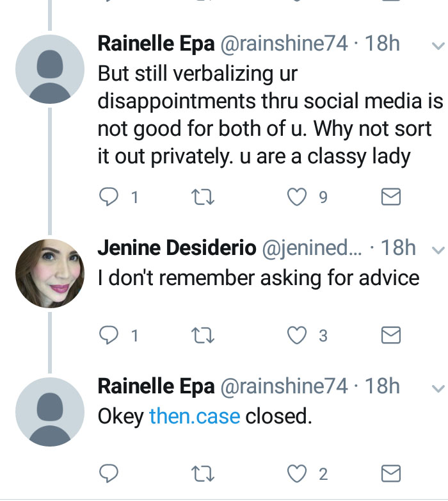Share Jenine's tweet via message envelope
The width and height of the screenshot is (448, 501).
point(390,334)
